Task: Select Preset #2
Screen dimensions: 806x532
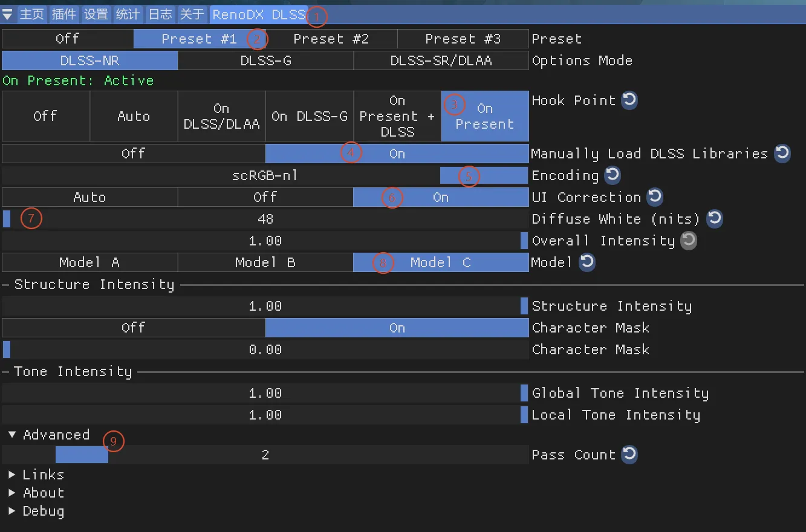Action: point(331,39)
